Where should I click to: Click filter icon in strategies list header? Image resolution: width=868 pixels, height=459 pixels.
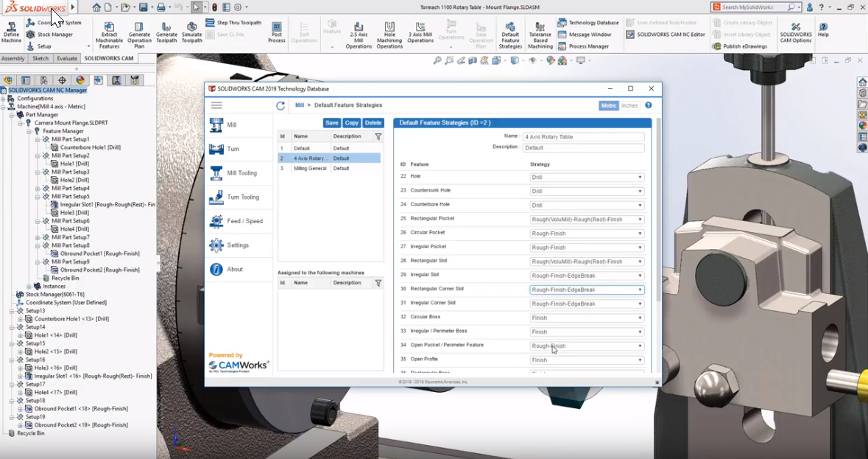(378, 136)
